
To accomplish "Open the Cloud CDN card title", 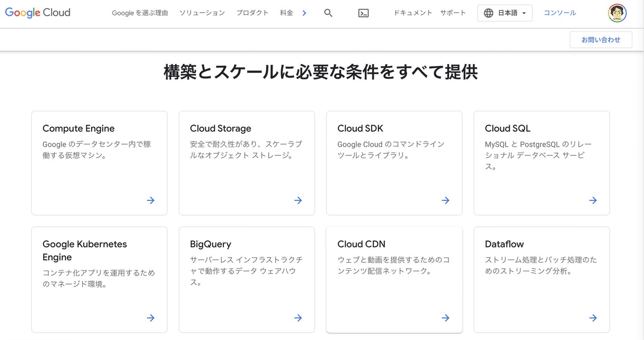I will [361, 244].
